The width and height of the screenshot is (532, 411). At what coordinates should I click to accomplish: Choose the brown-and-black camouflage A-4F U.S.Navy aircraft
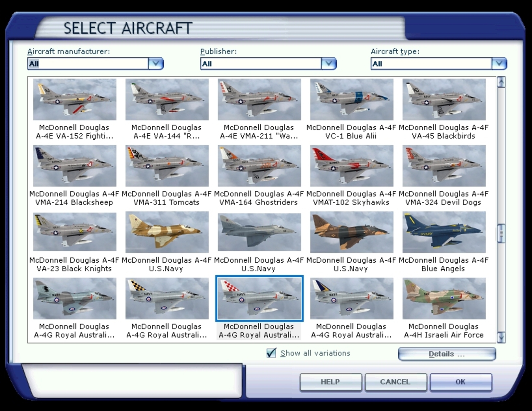[352, 232]
